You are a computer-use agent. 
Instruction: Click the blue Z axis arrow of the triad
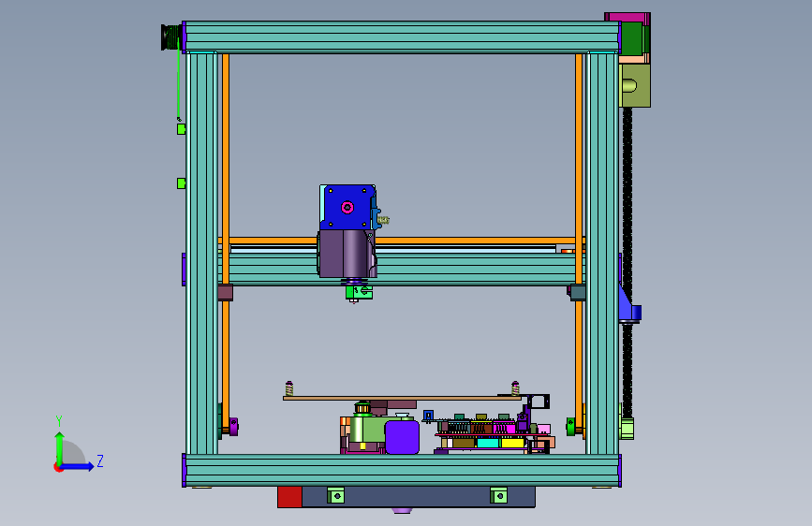(78, 466)
